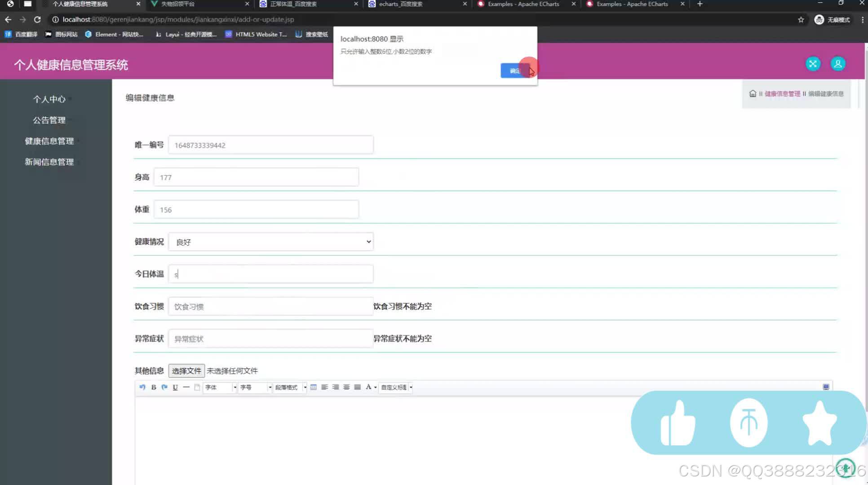
Task: Open the fullscreen toggle in the pink header
Action: pos(812,64)
